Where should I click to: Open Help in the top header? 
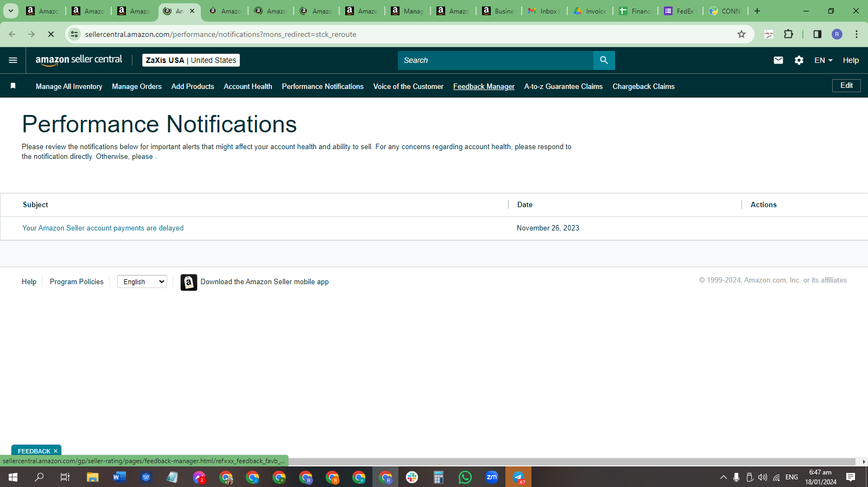coord(851,60)
